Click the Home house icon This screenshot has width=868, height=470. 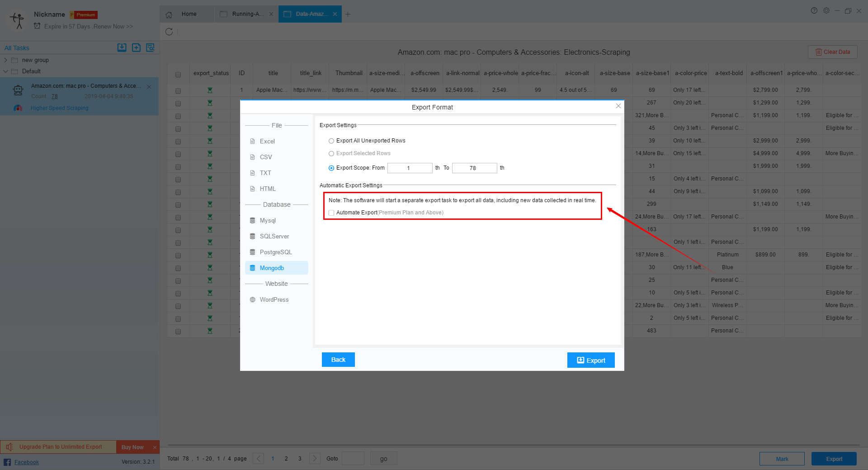coord(169,14)
